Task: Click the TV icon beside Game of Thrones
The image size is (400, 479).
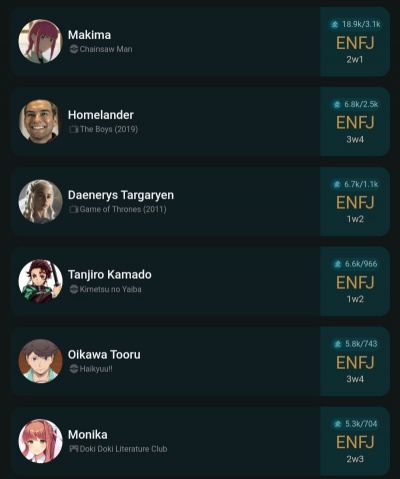Action: 74,209
